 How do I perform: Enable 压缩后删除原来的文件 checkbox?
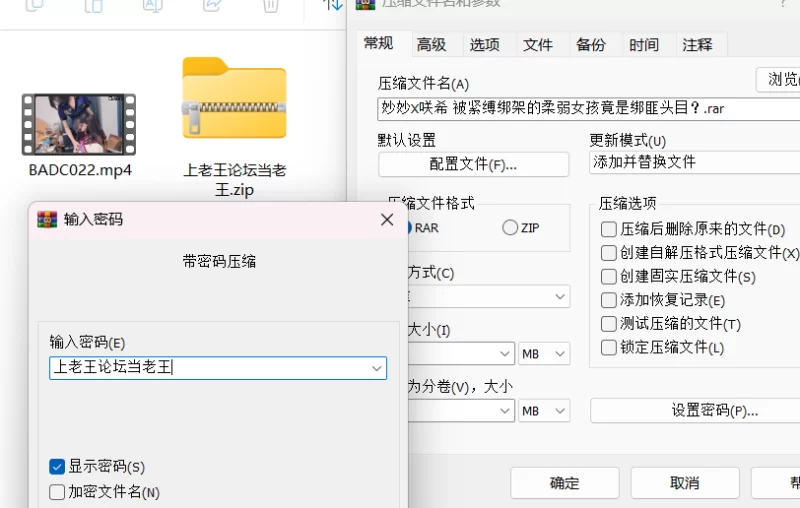click(609, 229)
